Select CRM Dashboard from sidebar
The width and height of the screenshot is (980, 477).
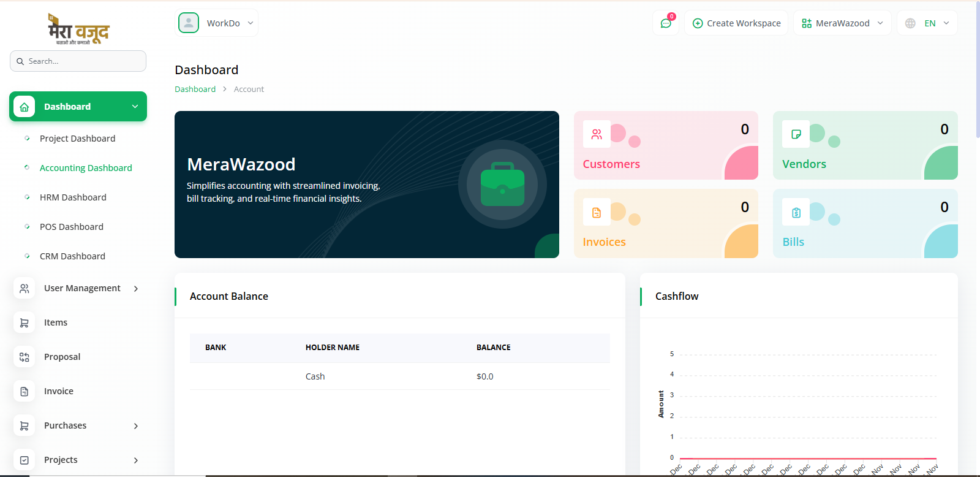click(72, 256)
